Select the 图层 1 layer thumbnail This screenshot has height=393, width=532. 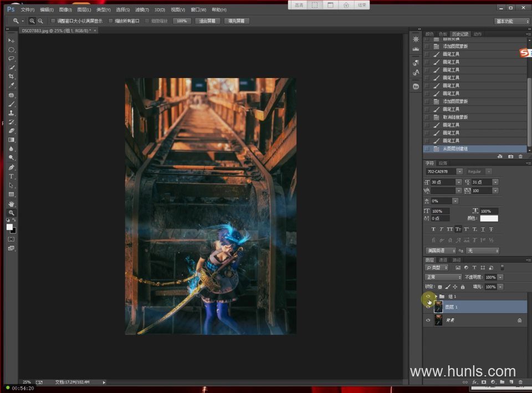[438, 307]
